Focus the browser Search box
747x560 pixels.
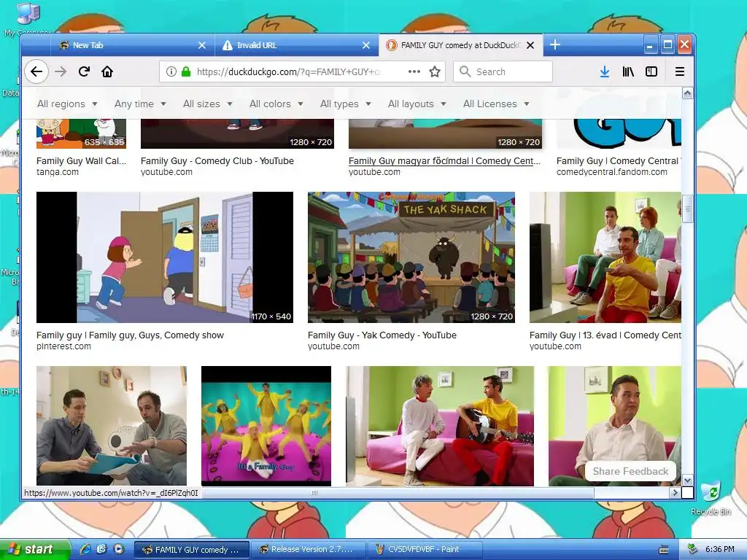[503, 72]
